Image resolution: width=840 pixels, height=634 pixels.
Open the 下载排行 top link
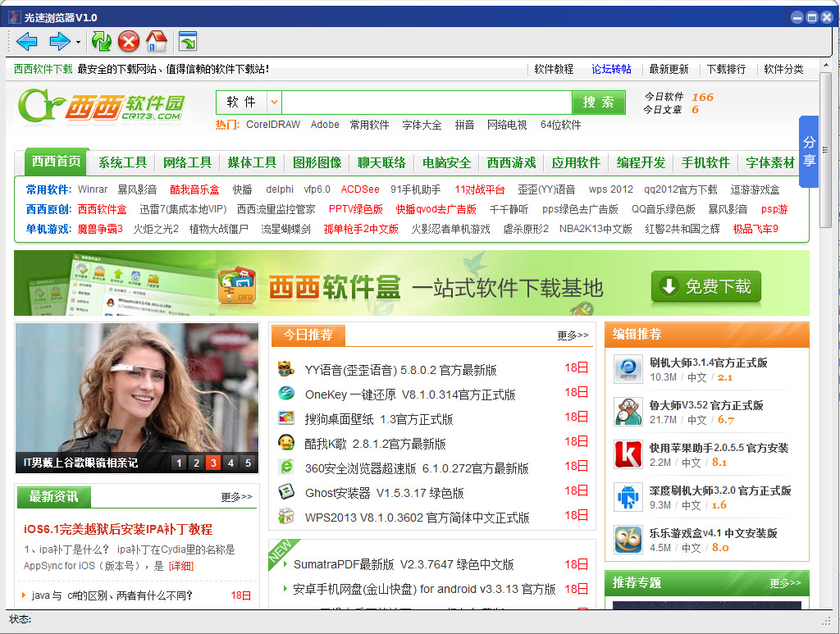[726, 69]
